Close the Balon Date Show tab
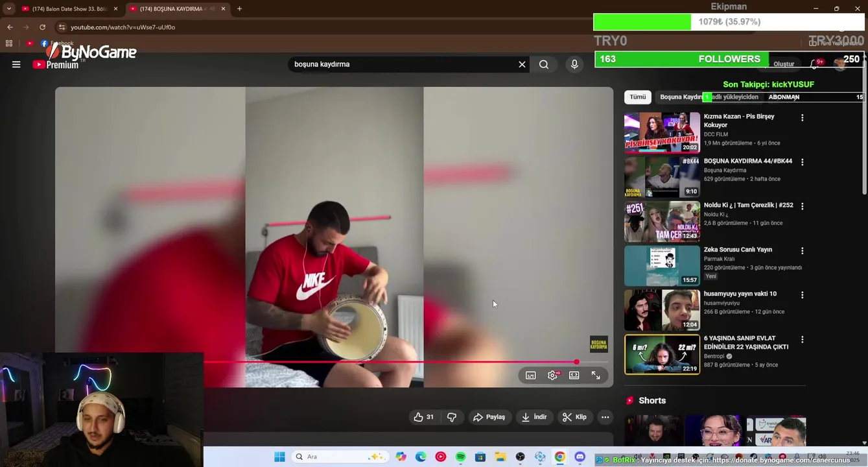 (115, 8)
